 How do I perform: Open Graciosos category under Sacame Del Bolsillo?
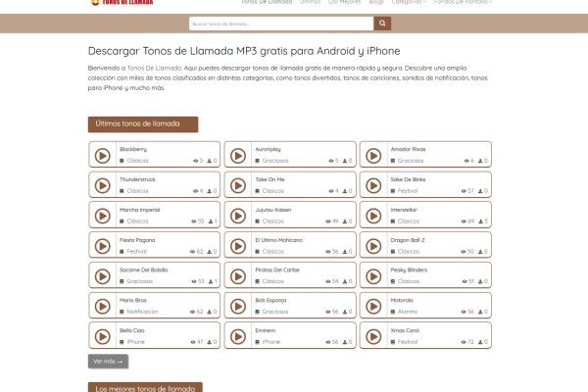pos(139,281)
